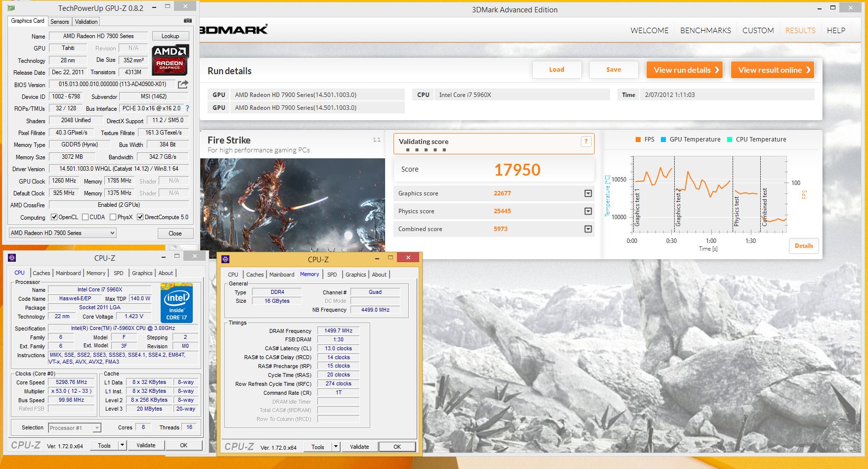The width and height of the screenshot is (868, 469).
Task: Click the Lookup button in GPU-Z
Action: pos(170,36)
